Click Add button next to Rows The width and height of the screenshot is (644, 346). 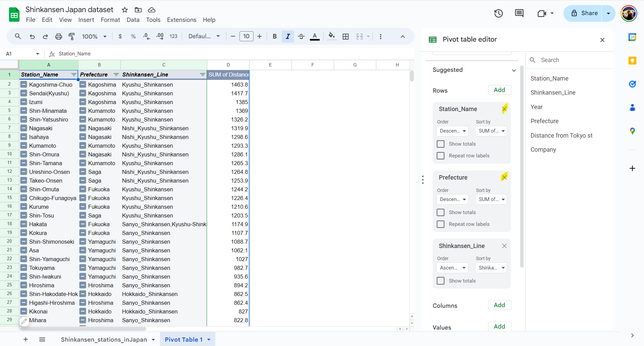499,90
